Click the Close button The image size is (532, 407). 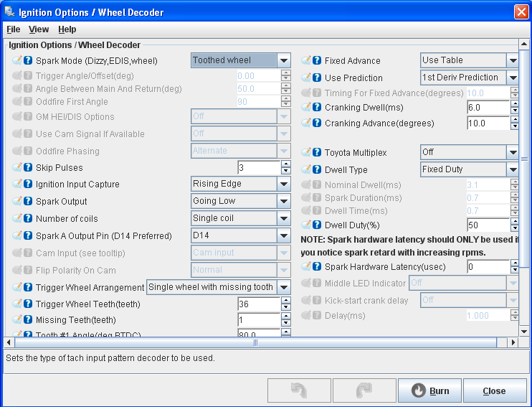[x=494, y=391]
